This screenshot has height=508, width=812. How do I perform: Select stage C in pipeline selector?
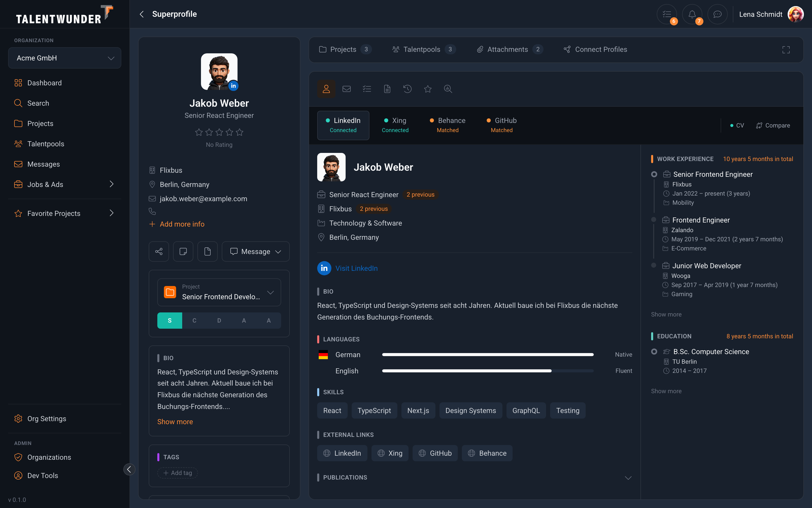[x=194, y=321]
